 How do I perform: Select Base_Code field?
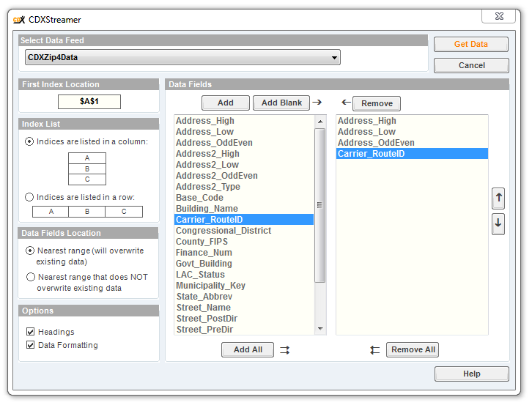tap(244, 197)
